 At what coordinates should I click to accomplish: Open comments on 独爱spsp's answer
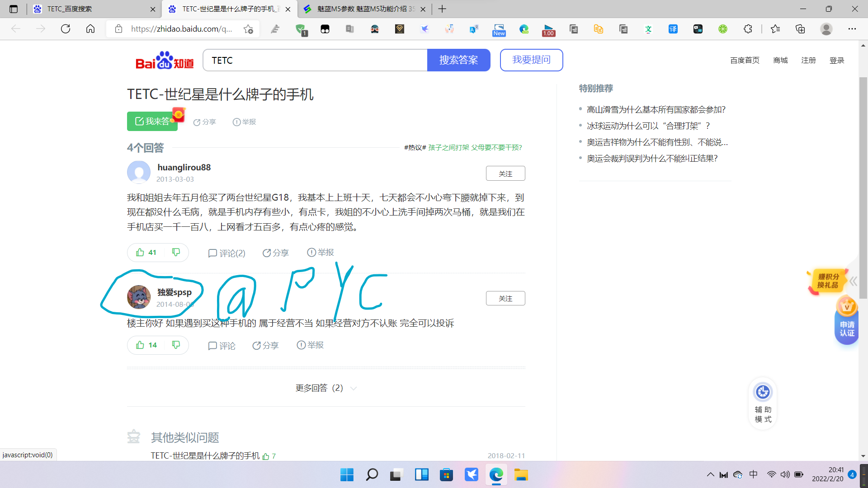[x=222, y=346]
